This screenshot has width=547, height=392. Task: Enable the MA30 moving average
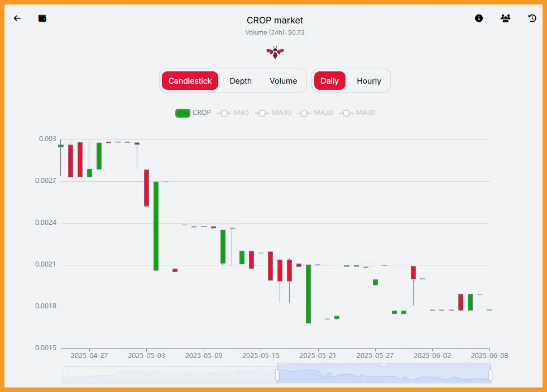pyautogui.click(x=357, y=113)
